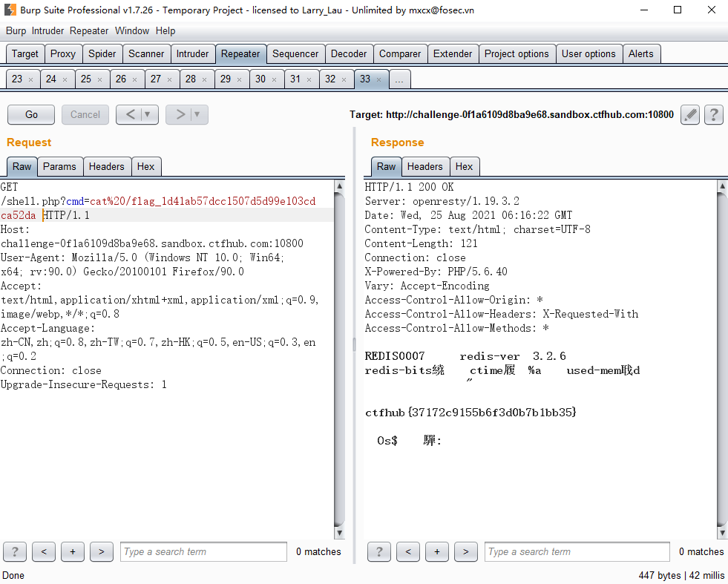Screen dimensions: 728x584
Task: Click the plus button in request search bar
Action: [73, 551]
